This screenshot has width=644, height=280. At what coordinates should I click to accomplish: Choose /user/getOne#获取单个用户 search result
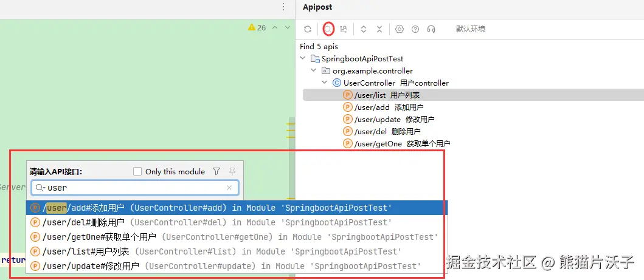click(x=237, y=237)
